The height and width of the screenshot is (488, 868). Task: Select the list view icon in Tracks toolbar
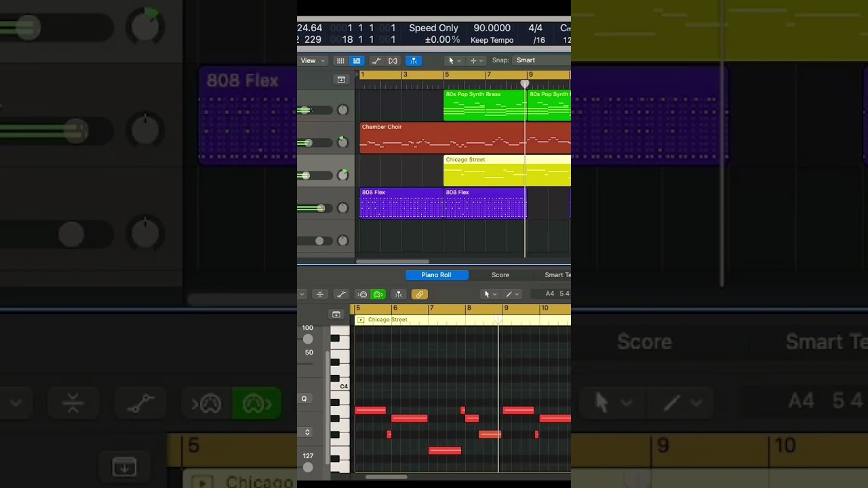357,61
